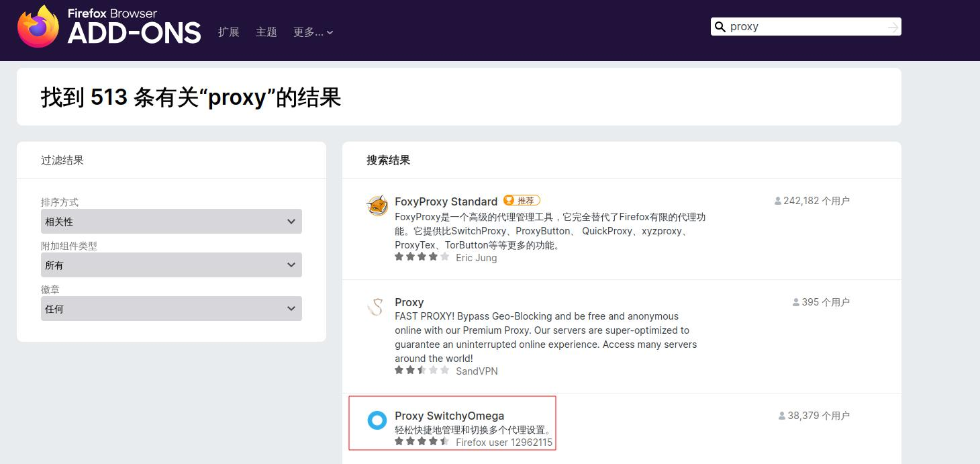Open the Proxy add-on title link
The width and height of the screenshot is (980, 464).
coord(409,302)
